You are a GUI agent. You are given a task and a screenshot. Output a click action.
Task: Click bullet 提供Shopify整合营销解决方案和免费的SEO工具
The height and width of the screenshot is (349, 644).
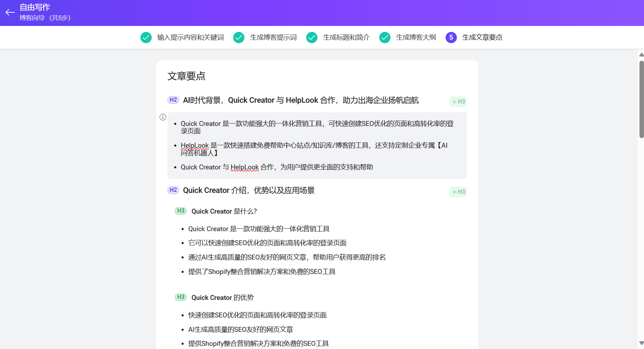pyautogui.click(x=258, y=344)
